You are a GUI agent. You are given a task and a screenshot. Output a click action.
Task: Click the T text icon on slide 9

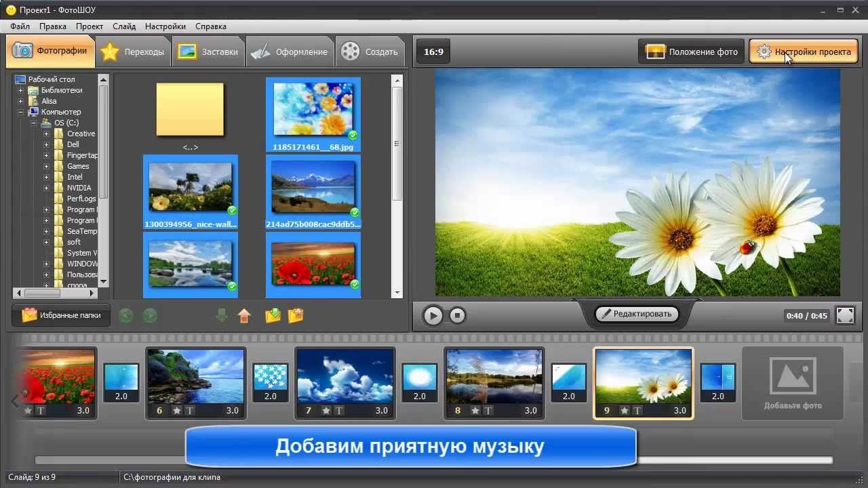click(x=637, y=410)
